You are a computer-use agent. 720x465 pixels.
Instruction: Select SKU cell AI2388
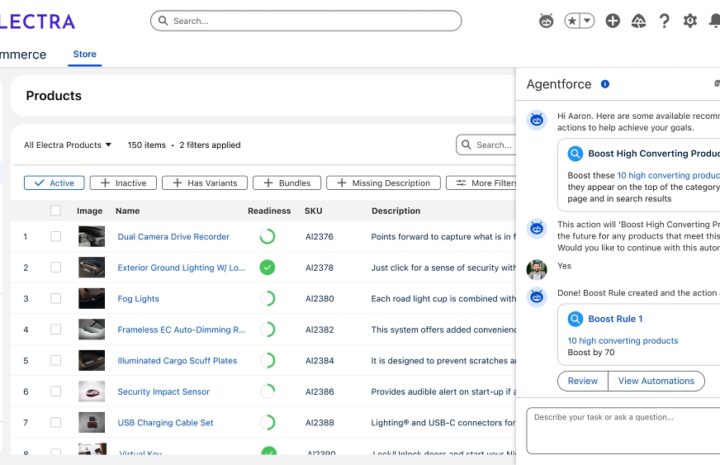click(x=320, y=423)
